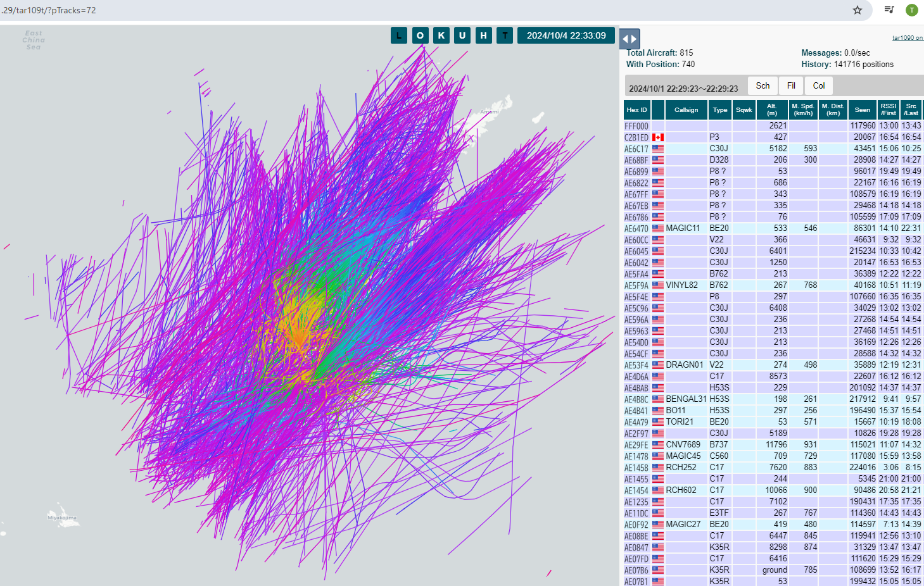This screenshot has width=924, height=586.
Task: Collapse sidebar with the double-arrow button
Action: point(630,39)
